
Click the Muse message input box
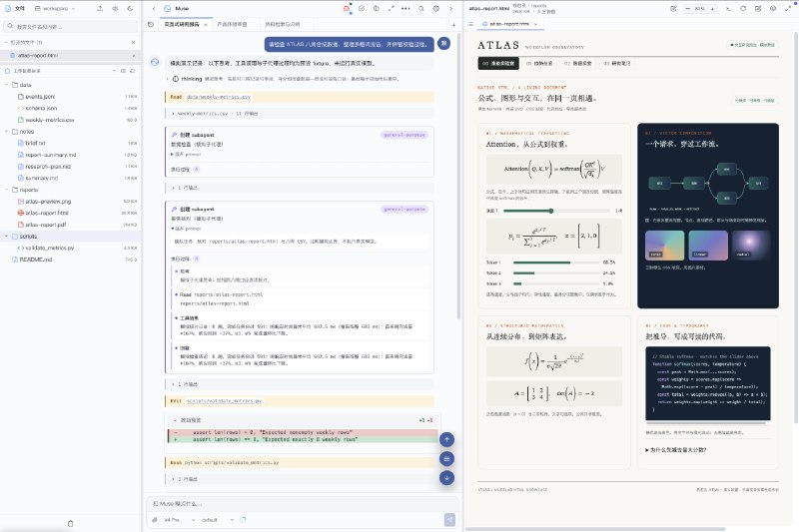point(302,503)
